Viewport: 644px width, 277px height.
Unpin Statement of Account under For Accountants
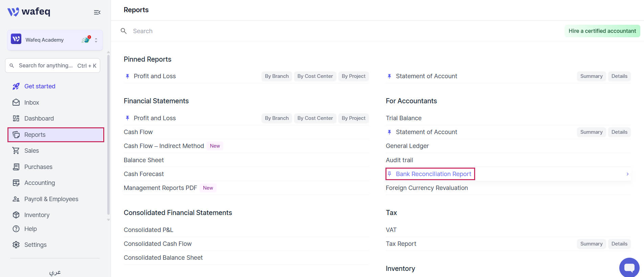(x=390, y=132)
